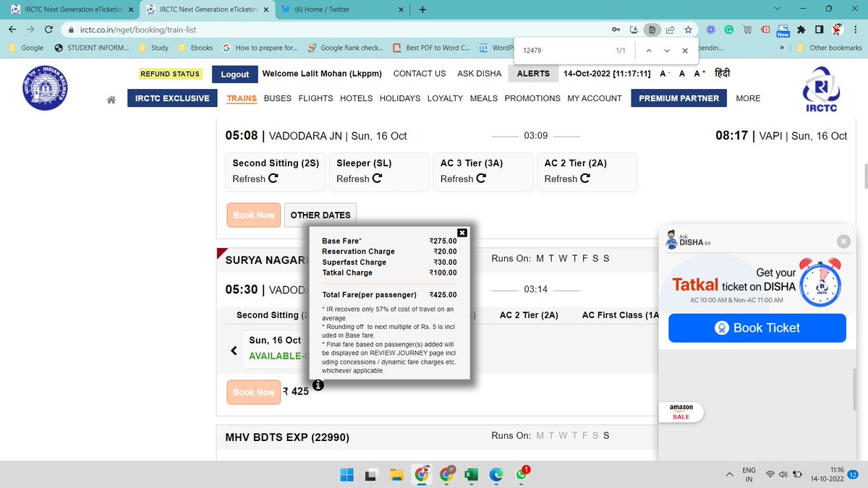Viewport: 868px width, 488px height.
Task: Open HOLIDAYS menu
Action: (x=400, y=98)
